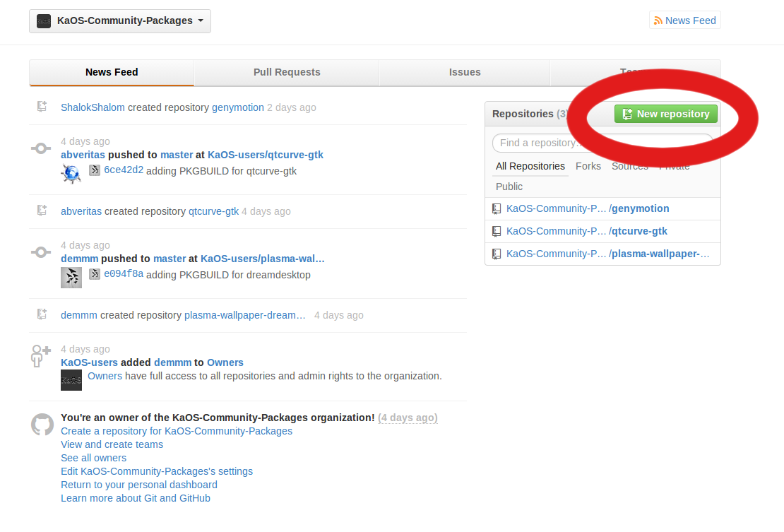Click small avatar icon next to 6ce42d2
Image resolution: width=784 pixels, height=532 pixels.
(x=95, y=170)
